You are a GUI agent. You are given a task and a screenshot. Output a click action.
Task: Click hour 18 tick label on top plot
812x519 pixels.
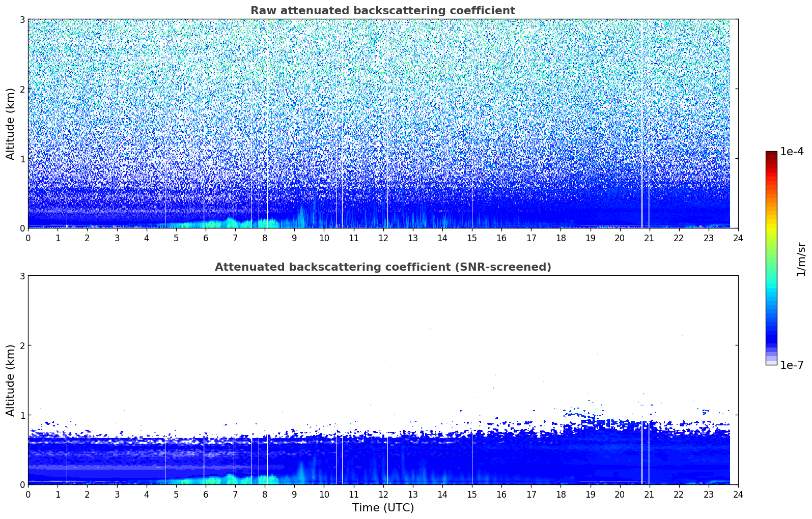pyautogui.click(x=561, y=238)
